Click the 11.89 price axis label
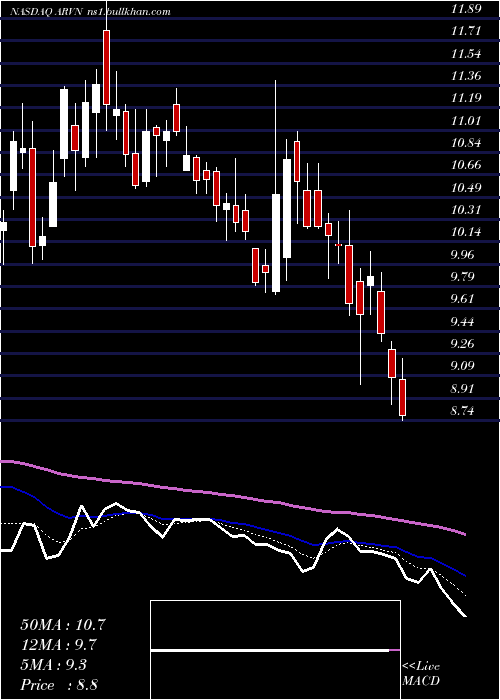500x700 pixels. (466, 9)
